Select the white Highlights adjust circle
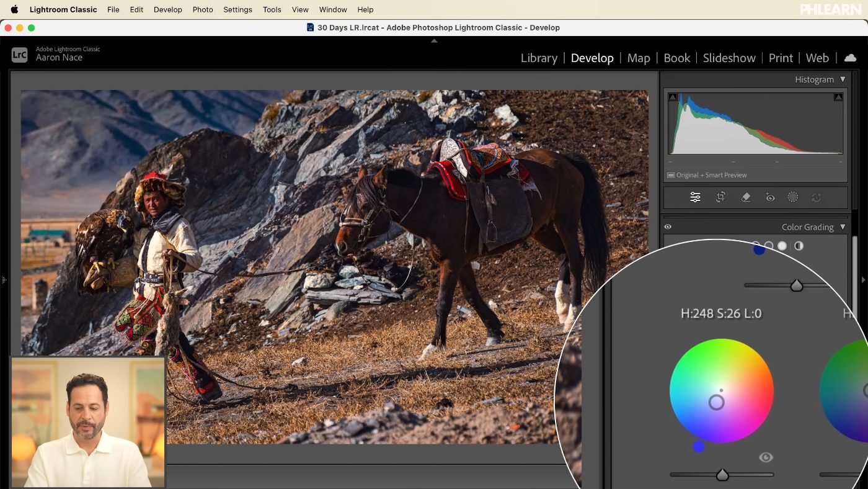 pyautogui.click(x=782, y=246)
